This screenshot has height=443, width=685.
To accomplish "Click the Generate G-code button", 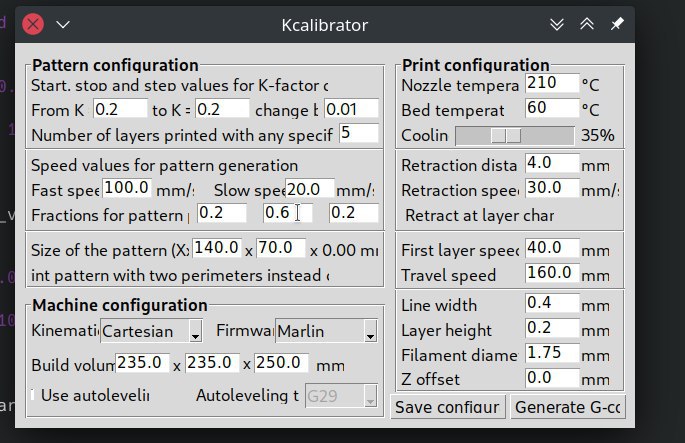I will pyautogui.click(x=568, y=407).
